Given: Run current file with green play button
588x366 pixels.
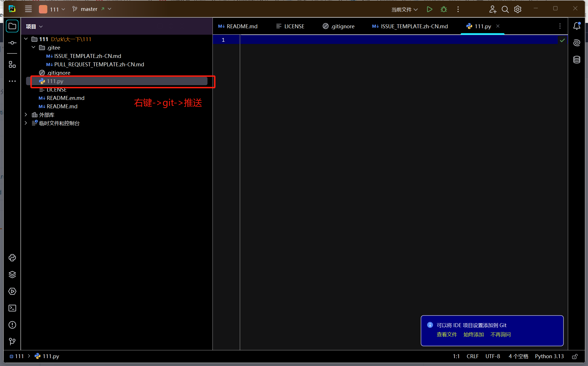Looking at the screenshot, I should [x=429, y=10].
